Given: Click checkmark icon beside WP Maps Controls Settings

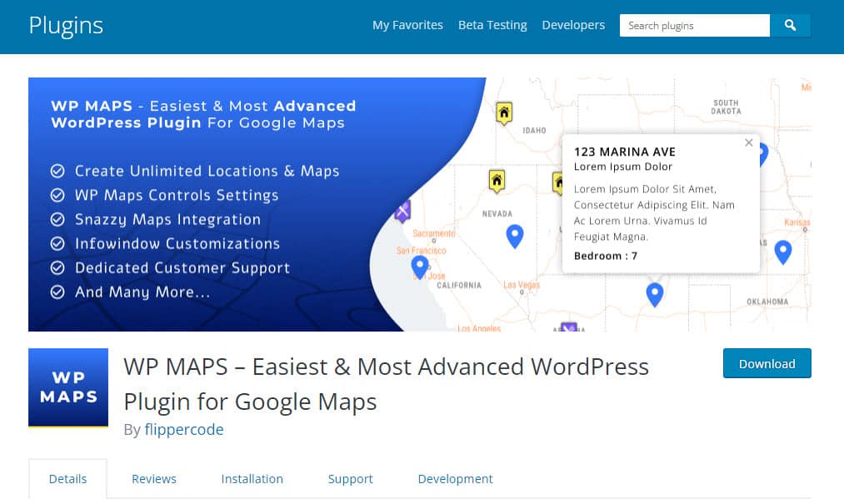Looking at the screenshot, I should tap(57, 196).
